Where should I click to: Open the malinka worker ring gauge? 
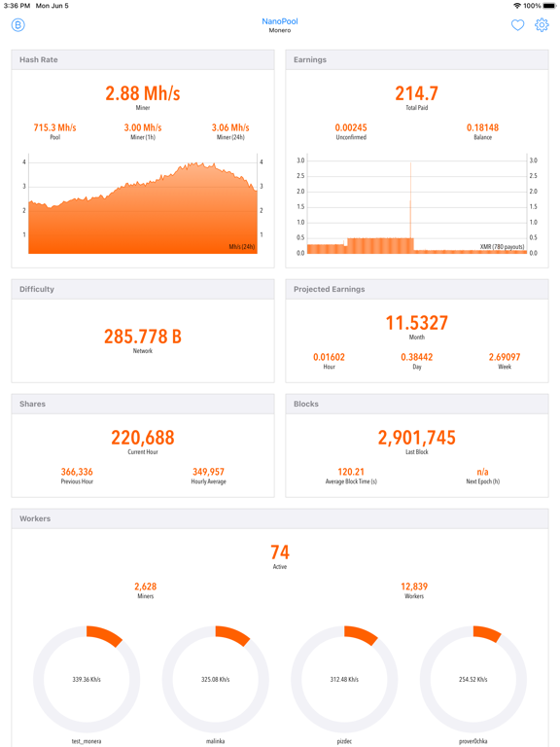[215, 679]
